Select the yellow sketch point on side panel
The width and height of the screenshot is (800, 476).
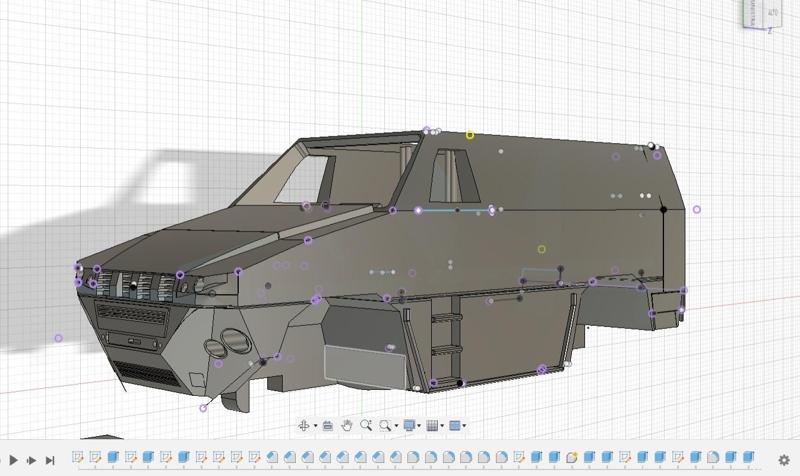[x=542, y=249]
